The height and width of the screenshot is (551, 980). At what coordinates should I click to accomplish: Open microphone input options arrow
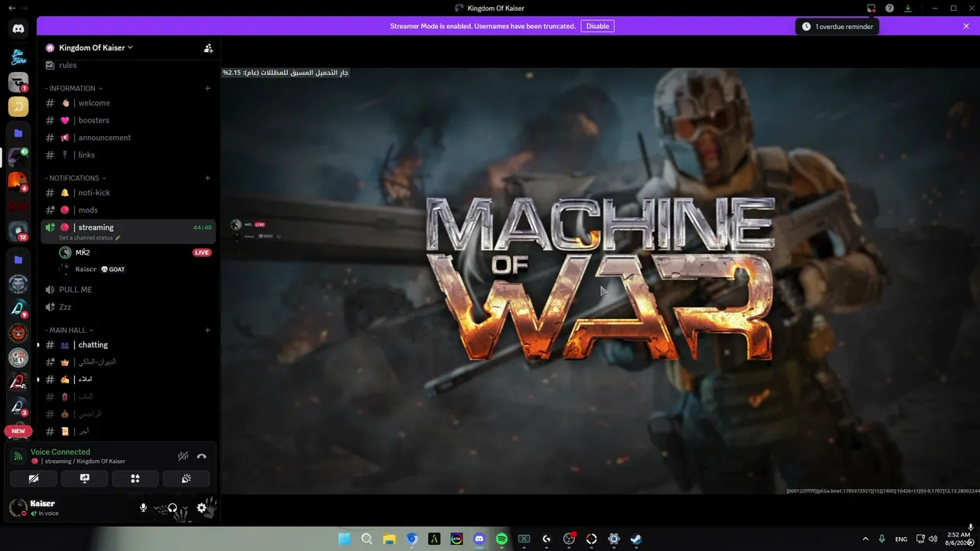156,507
